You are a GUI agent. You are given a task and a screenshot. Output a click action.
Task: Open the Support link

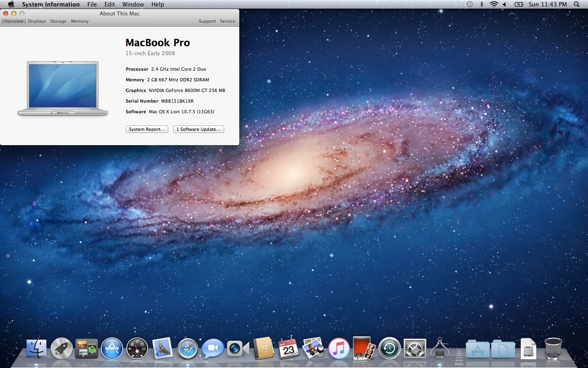tap(207, 21)
